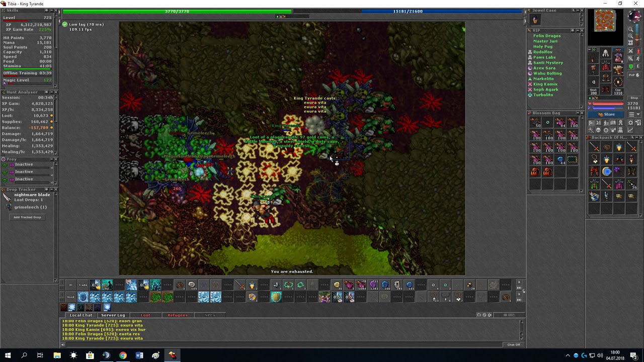Collapse the Prey panel
Screen dimensions: 644x362
51,159
